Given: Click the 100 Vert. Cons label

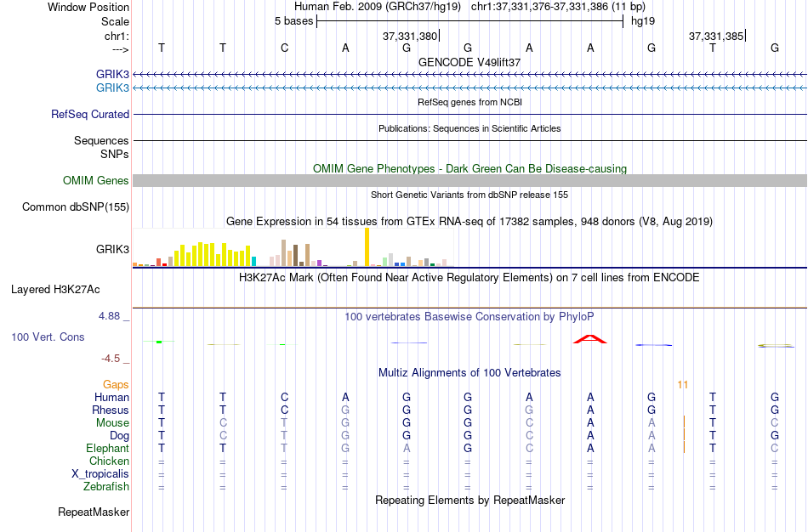Looking at the screenshot, I should 48,337.
